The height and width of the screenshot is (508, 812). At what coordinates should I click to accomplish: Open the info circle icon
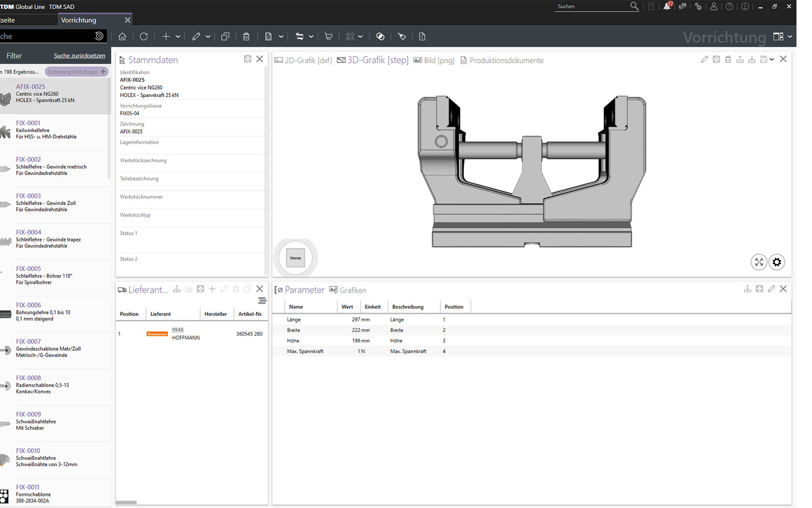click(x=745, y=6)
